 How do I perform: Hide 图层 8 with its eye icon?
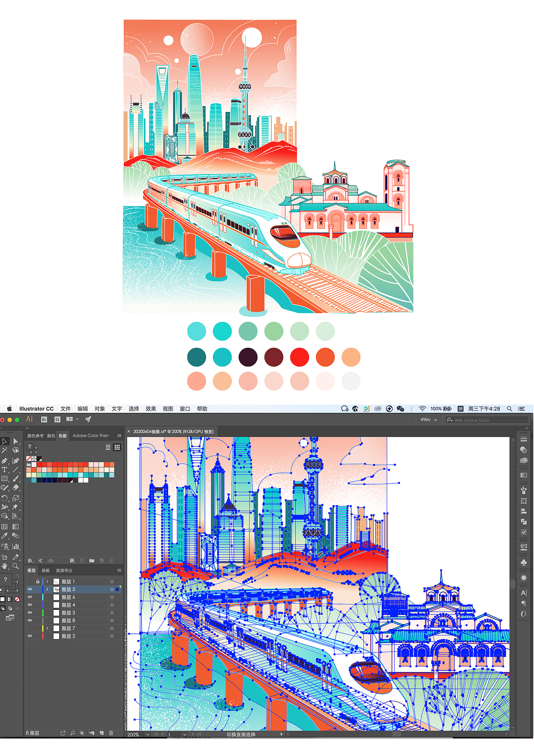pos(30,620)
